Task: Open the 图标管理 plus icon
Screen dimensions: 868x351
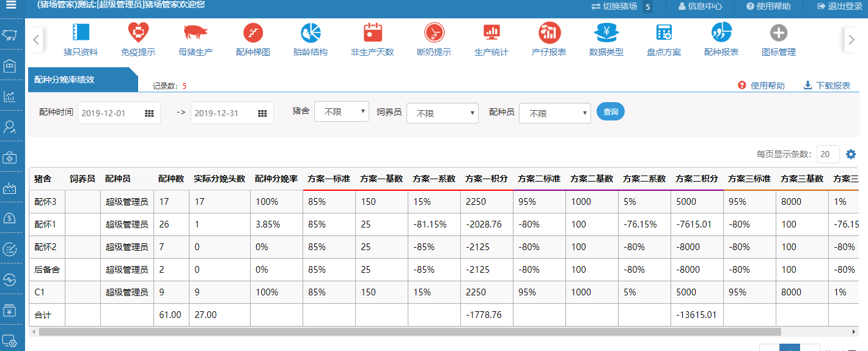Action: coord(779,33)
